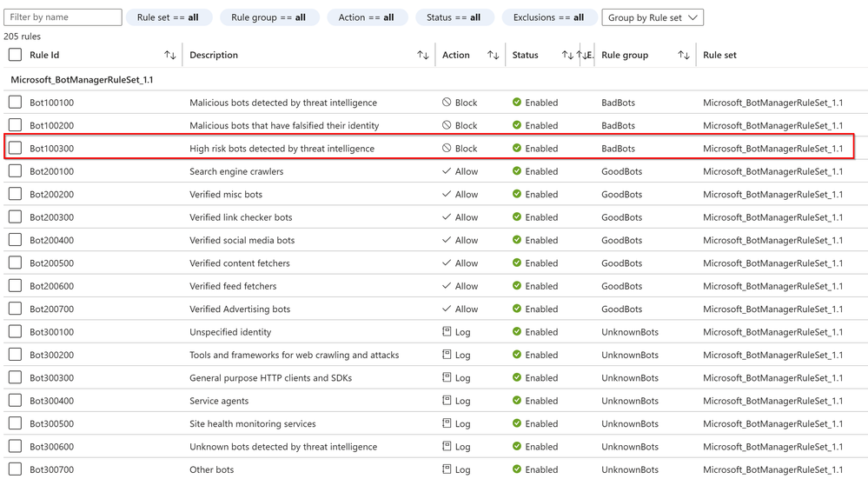
Task: Sort by Rule group column arrows
Action: tap(684, 55)
